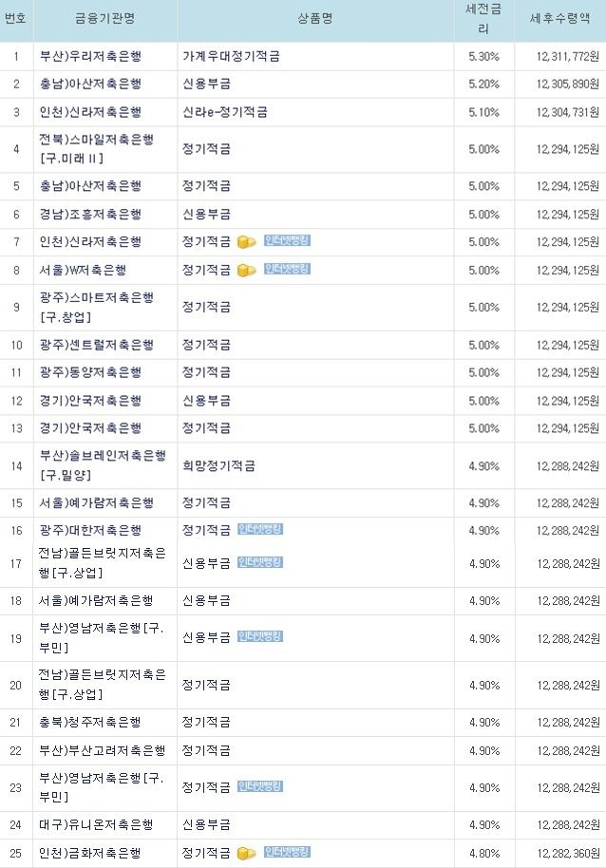This screenshot has height=868, width=606.
Task: Click the 금융기관명 column header
Action: coord(105,19)
